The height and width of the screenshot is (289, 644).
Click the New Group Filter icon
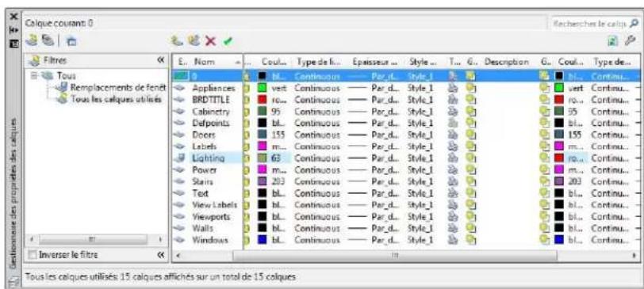click(48, 40)
